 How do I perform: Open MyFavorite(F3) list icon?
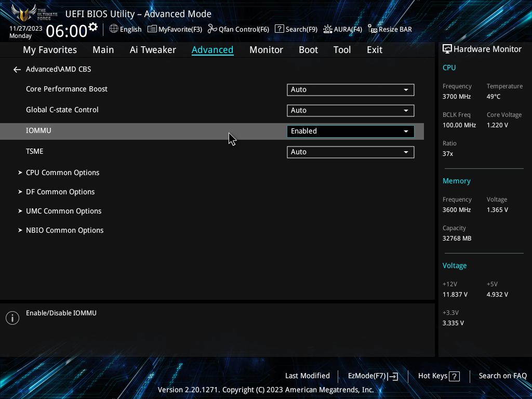point(152,29)
